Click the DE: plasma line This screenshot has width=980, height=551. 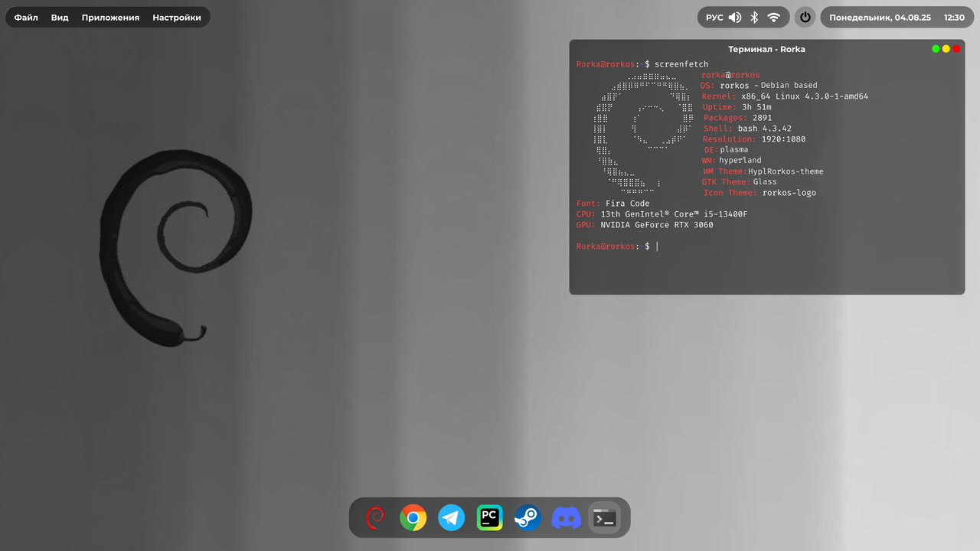point(727,150)
